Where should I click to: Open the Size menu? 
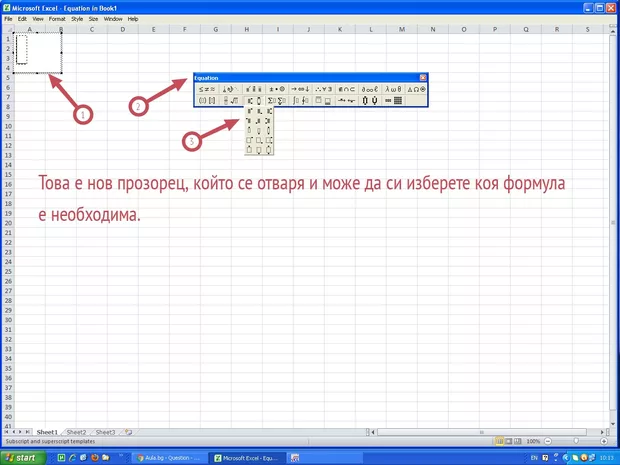point(93,19)
